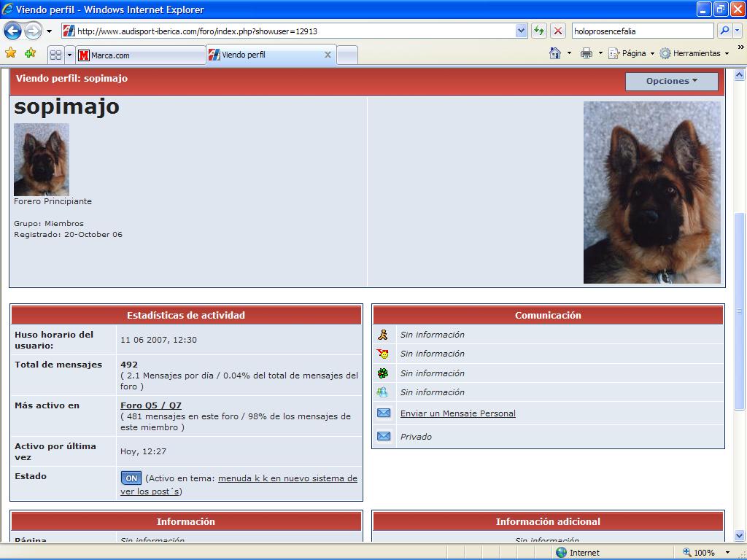Print the page with printer icon
This screenshot has width=747, height=560.
[586, 53]
